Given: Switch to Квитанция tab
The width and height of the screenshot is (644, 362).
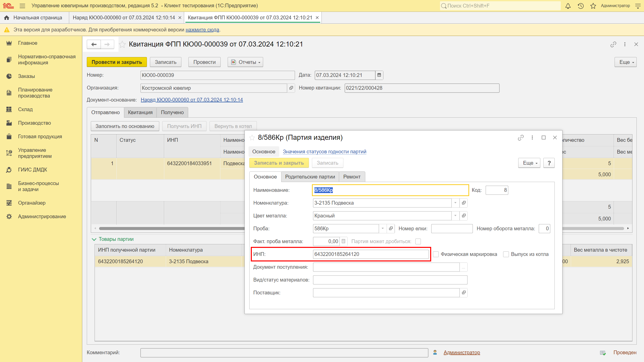Looking at the screenshot, I should (x=140, y=112).
